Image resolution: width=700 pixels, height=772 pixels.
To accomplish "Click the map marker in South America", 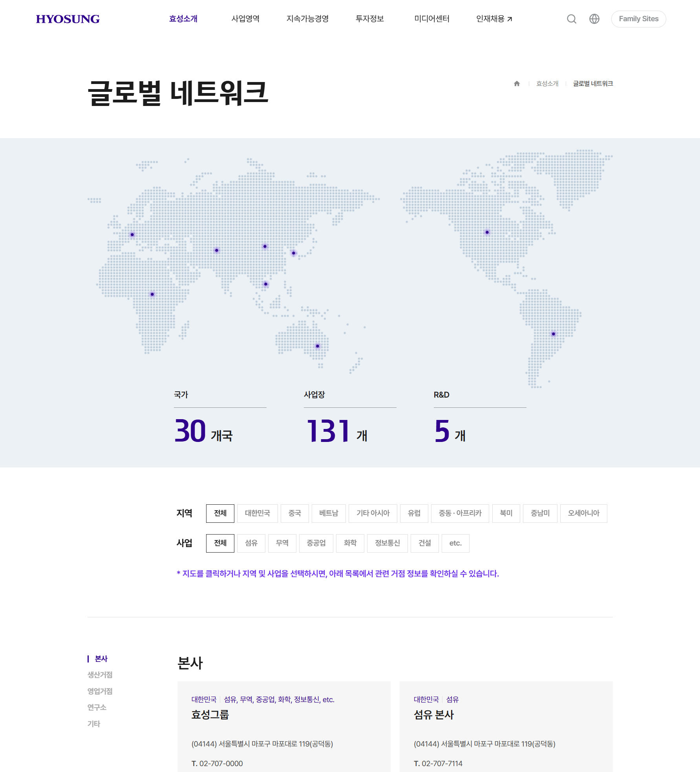I will (x=554, y=334).
